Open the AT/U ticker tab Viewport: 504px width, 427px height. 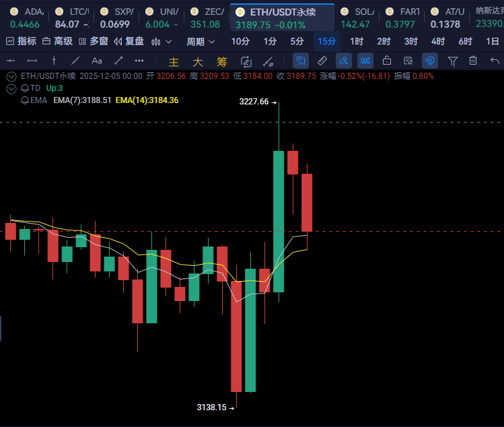point(447,18)
